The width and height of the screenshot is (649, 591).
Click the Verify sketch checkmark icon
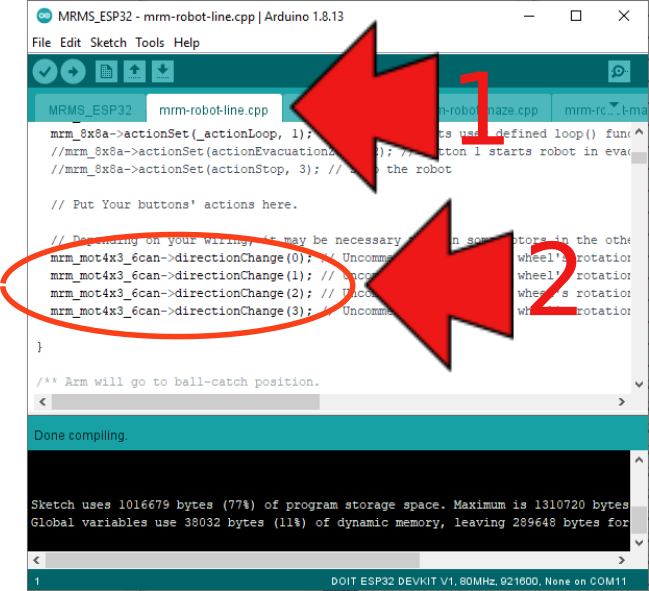(45, 71)
